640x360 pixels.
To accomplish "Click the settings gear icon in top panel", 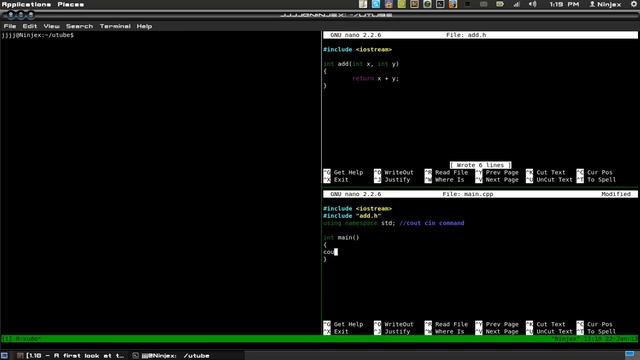I will tap(634, 4).
